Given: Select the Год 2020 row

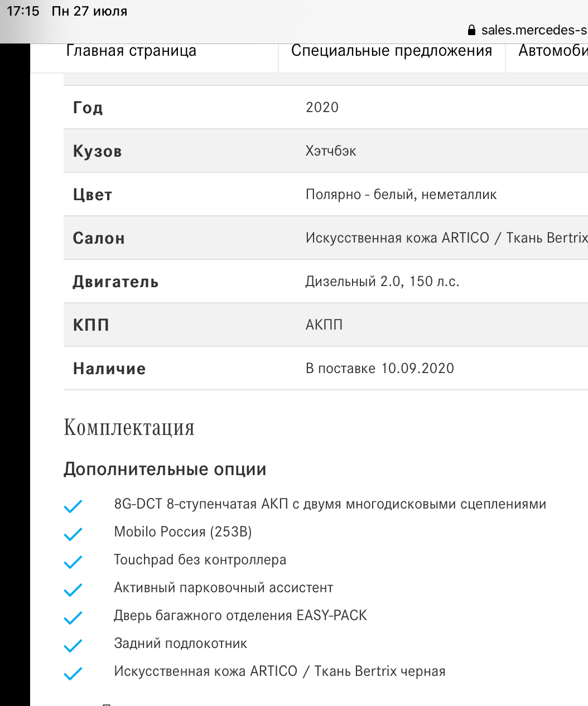Looking at the screenshot, I should tap(326, 107).
